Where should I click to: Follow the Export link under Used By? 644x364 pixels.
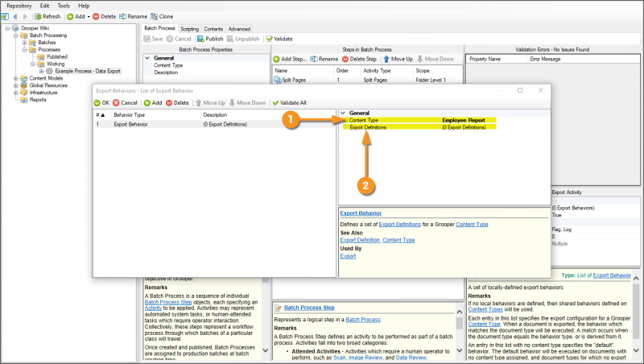click(348, 256)
